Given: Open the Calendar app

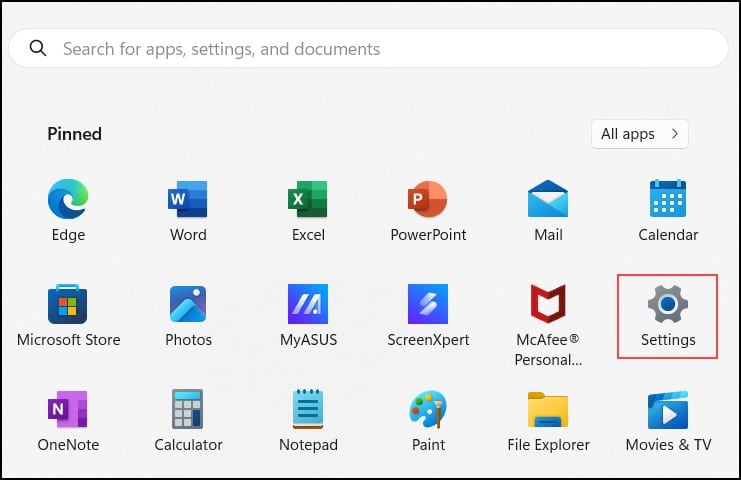Looking at the screenshot, I should click(668, 210).
